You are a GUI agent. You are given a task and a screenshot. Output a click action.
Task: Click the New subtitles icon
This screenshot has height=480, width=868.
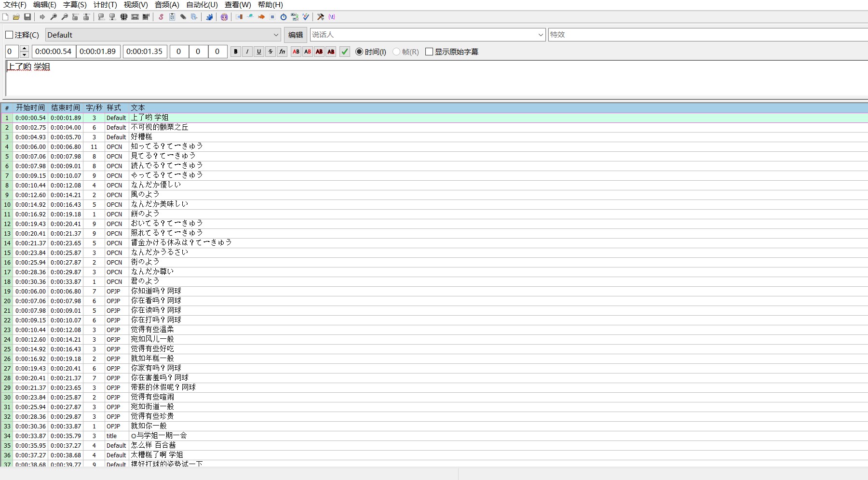click(x=5, y=17)
